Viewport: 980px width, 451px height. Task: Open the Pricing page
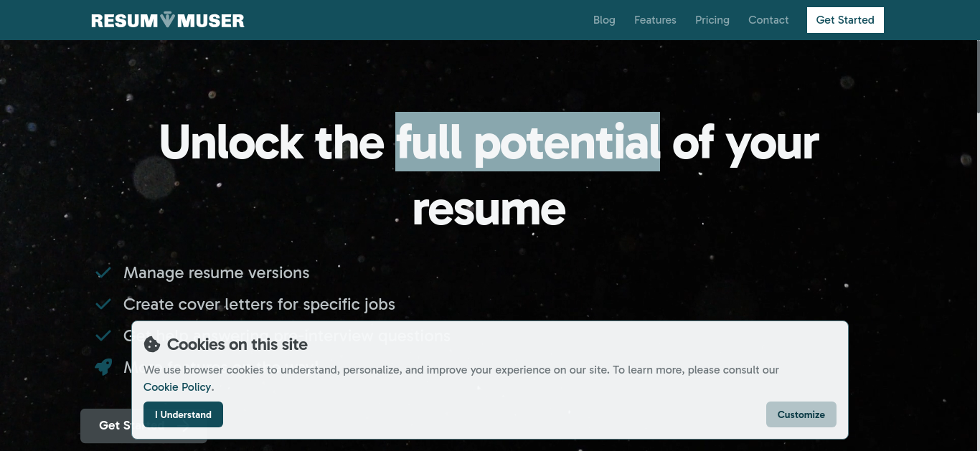click(x=712, y=20)
